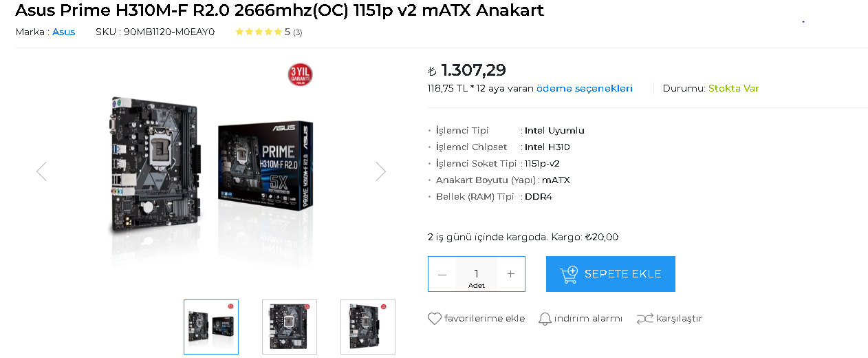Open the ödeme seçenekleri link
Viewport: 868px width, 358px height.
tap(585, 88)
